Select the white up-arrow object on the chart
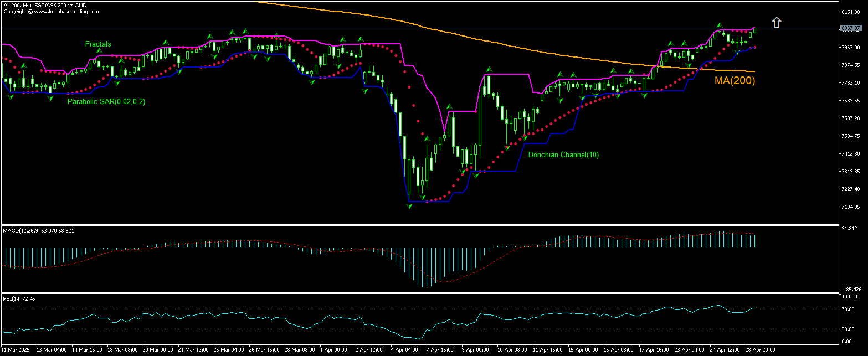Viewport: 868px width, 356px height. [777, 22]
